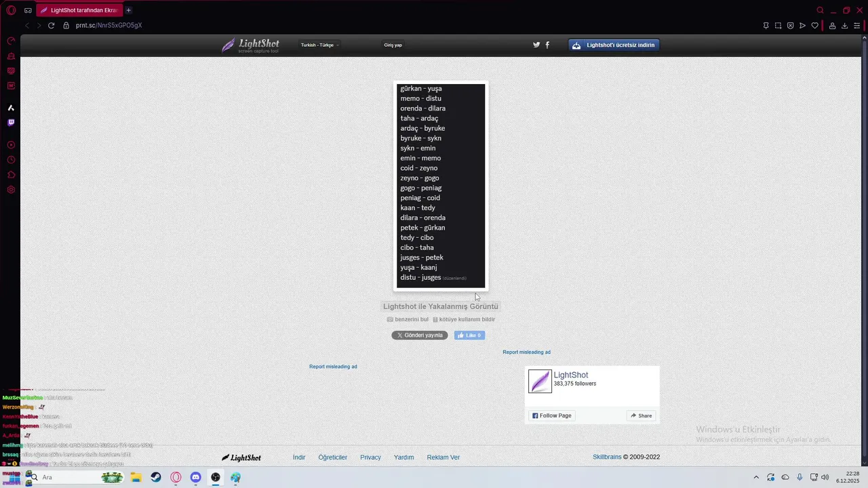Open the Flow send arrow icon
Viewport: 868px width, 488px height.
coord(803,26)
